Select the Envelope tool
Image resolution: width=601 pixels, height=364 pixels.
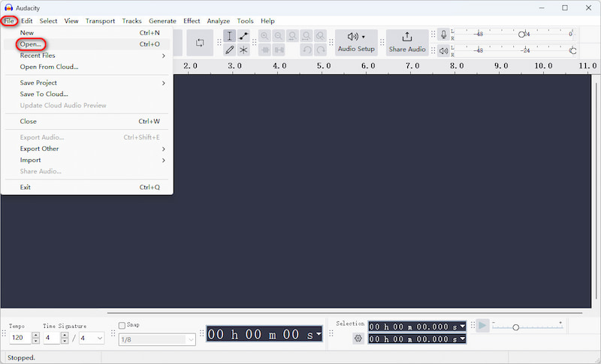[243, 36]
